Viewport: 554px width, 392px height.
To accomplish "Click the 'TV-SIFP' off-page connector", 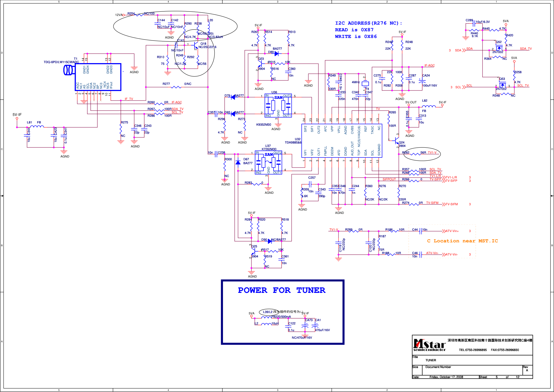I will (x=450, y=181).
